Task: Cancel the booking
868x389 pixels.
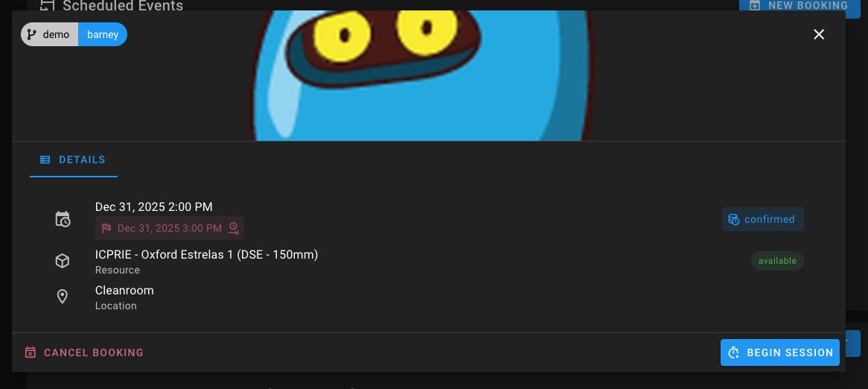Action: (84, 352)
